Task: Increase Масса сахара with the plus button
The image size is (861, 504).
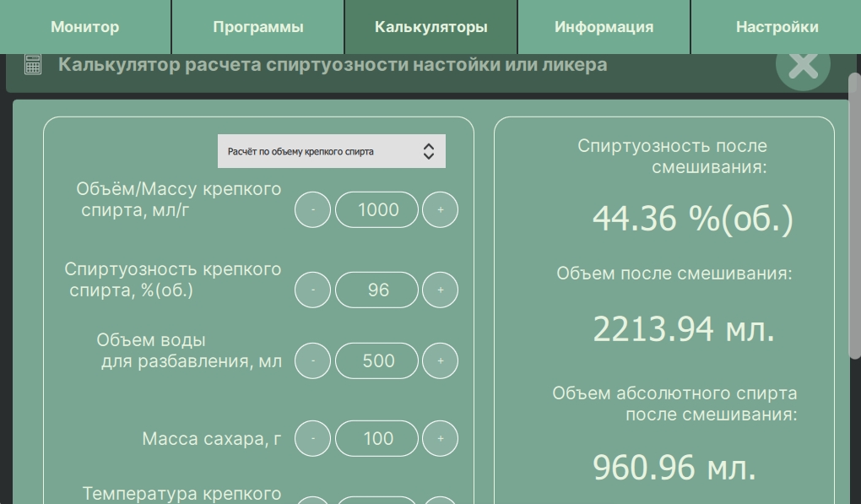Action: (440, 438)
